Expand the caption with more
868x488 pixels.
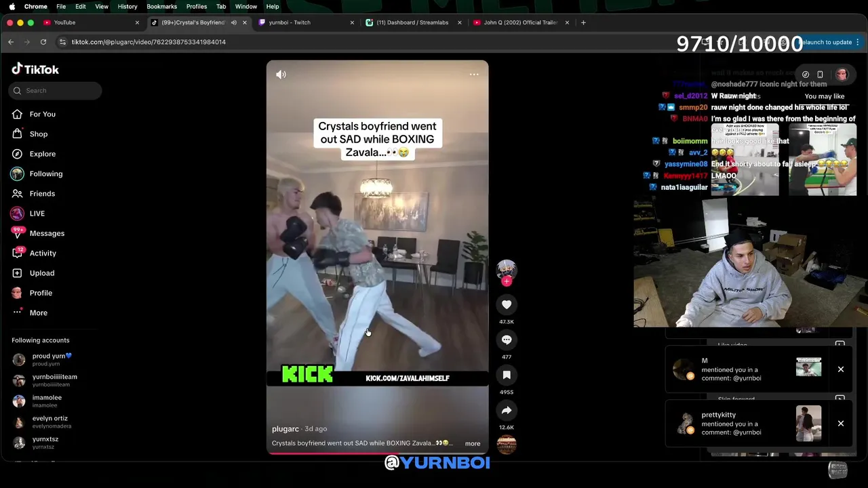(473, 444)
